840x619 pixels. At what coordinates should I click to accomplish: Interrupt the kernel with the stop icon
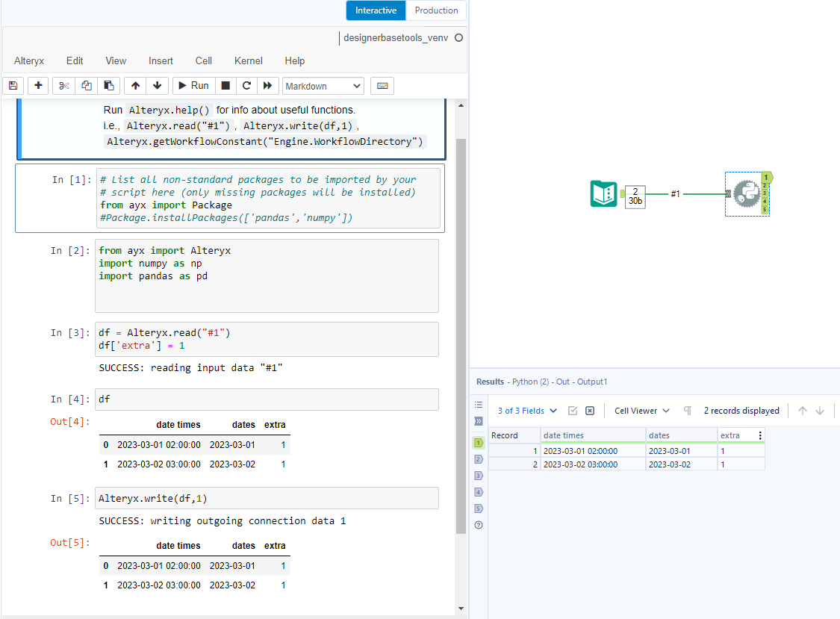(225, 86)
